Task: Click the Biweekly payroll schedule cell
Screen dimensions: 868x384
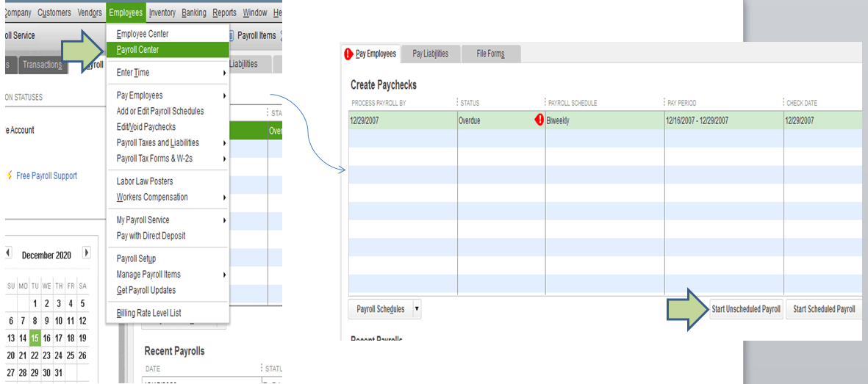Action: 604,120
